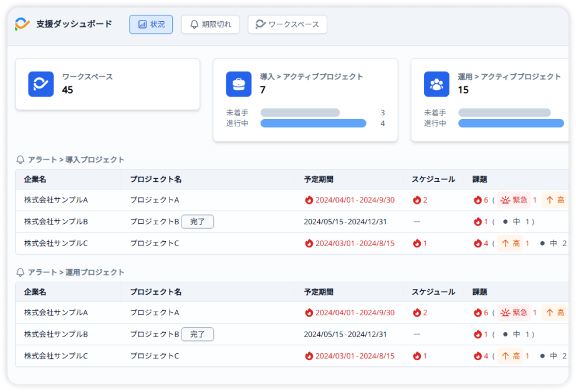Click the people icon on the 運用 card

436,84
